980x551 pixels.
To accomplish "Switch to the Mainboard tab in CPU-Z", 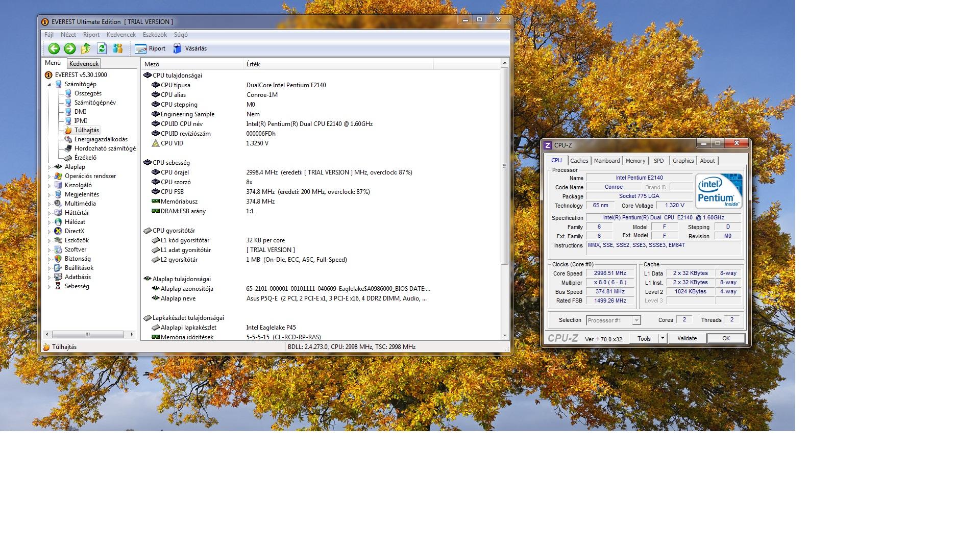I will (606, 161).
